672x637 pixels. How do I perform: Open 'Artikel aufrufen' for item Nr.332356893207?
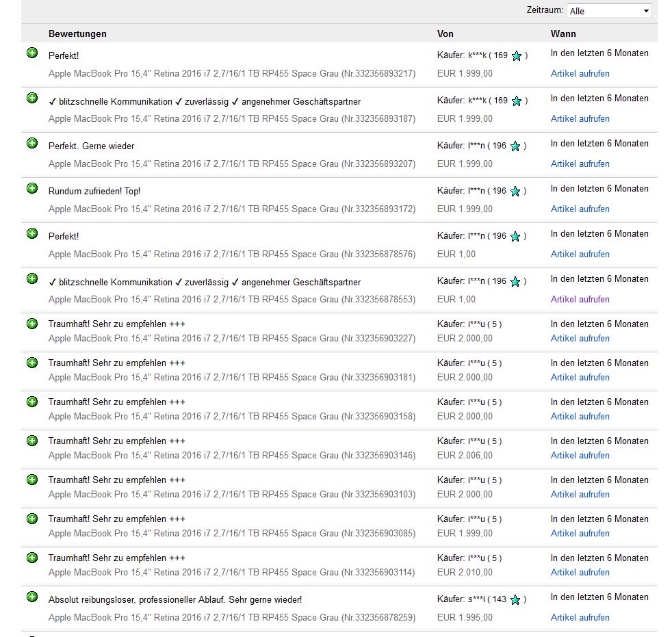tap(580, 164)
